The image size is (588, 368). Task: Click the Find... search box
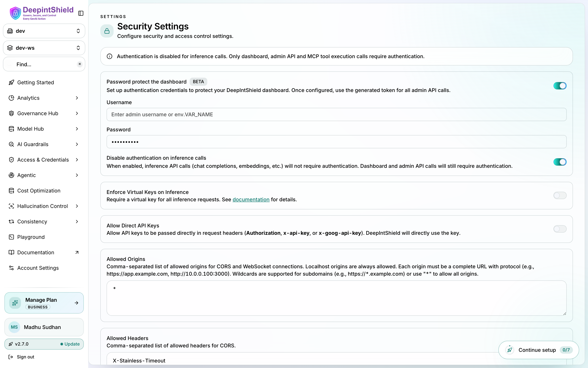[44, 64]
